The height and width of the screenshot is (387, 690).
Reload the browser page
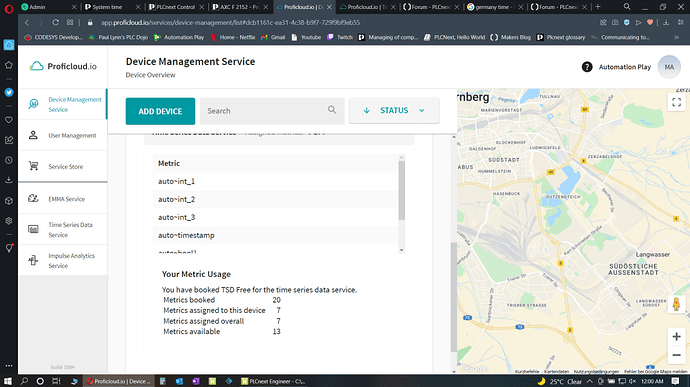click(55, 22)
